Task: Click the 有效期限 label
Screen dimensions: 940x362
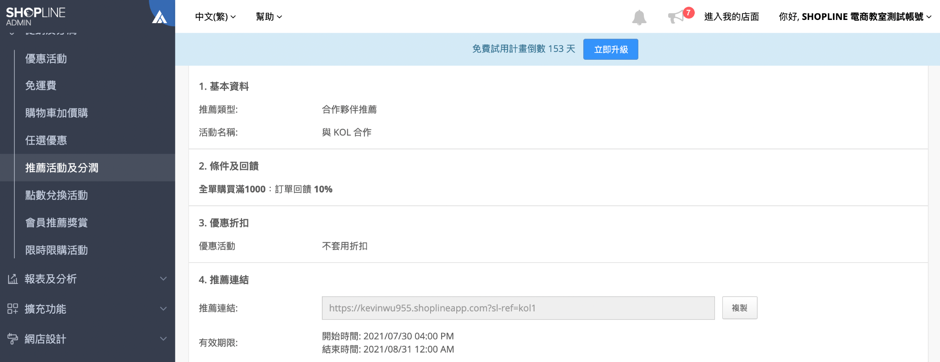Action: [218, 343]
